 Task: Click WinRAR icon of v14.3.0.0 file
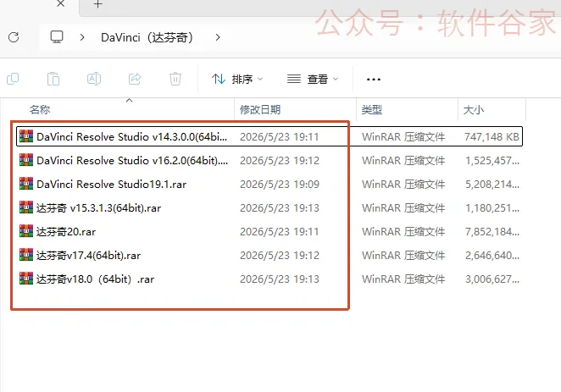[x=26, y=136]
